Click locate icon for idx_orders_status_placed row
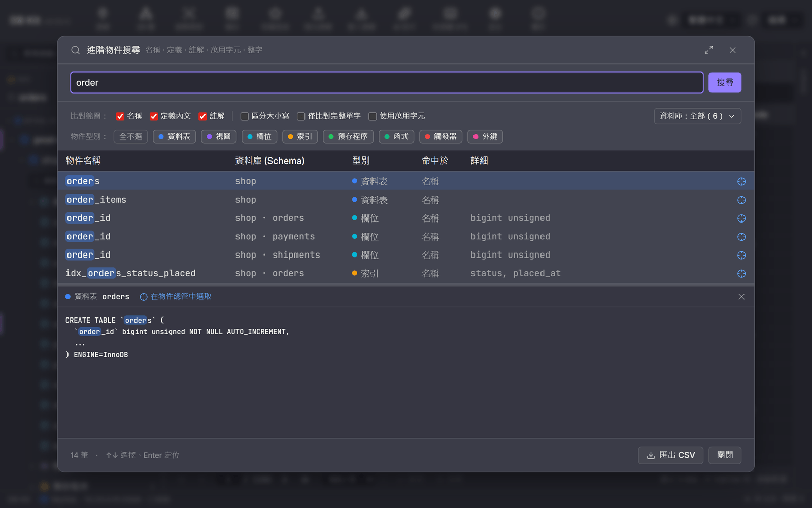This screenshot has width=812, height=508. coord(741,273)
